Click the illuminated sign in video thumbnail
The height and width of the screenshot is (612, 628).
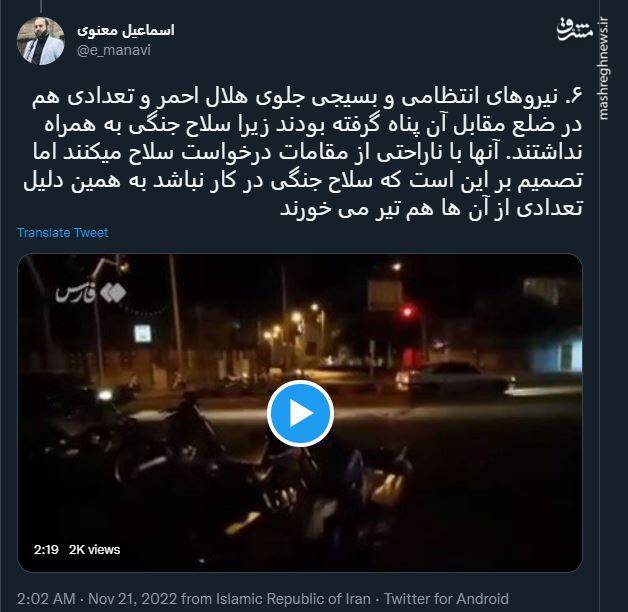(x=143, y=333)
